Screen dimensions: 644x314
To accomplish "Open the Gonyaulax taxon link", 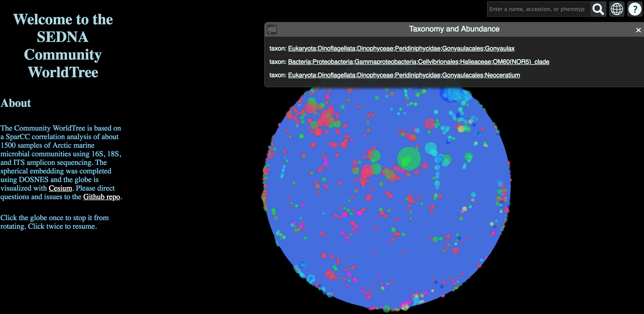I will (x=401, y=48).
